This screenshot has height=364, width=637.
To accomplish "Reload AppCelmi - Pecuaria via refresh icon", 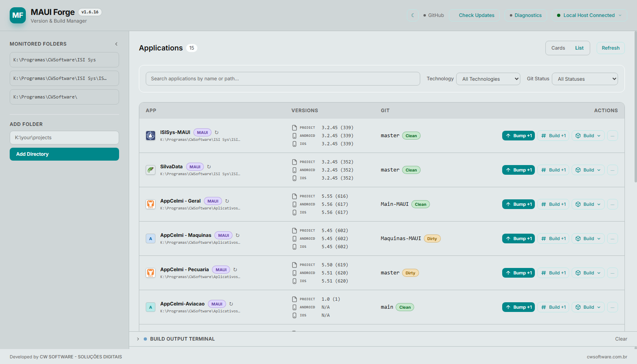I will click(235, 270).
